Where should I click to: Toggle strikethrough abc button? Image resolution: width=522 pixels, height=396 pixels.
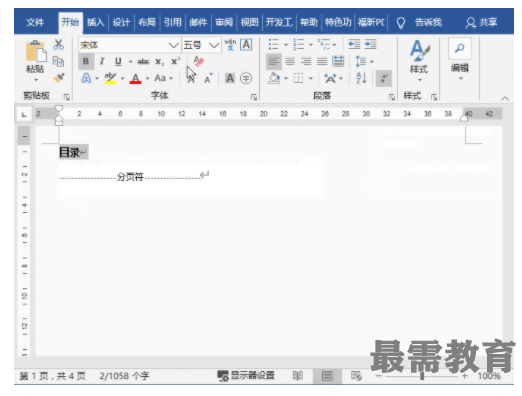pos(143,61)
